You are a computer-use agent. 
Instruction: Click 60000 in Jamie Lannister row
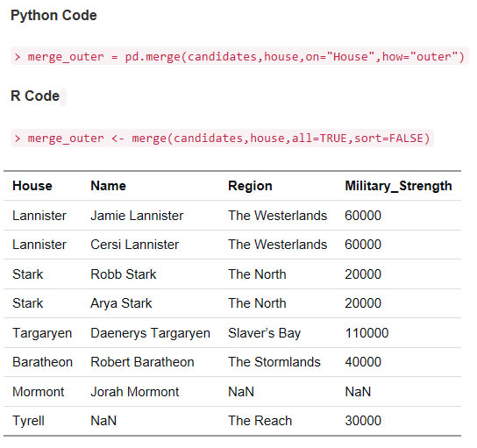click(363, 216)
